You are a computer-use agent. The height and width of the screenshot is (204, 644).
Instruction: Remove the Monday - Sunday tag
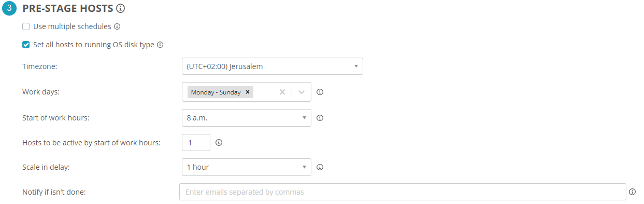(x=248, y=92)
